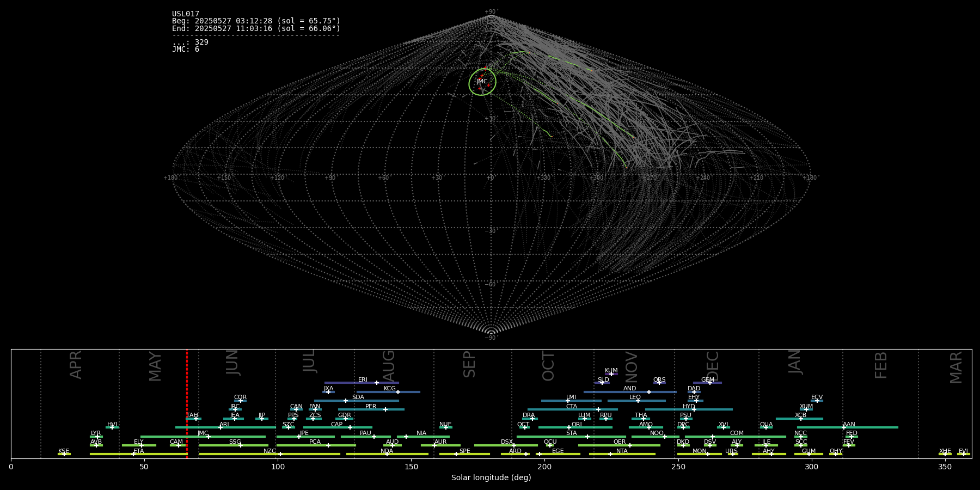
Task: Click the 150 tick on solar longitude axis
Action: [411, 467]
